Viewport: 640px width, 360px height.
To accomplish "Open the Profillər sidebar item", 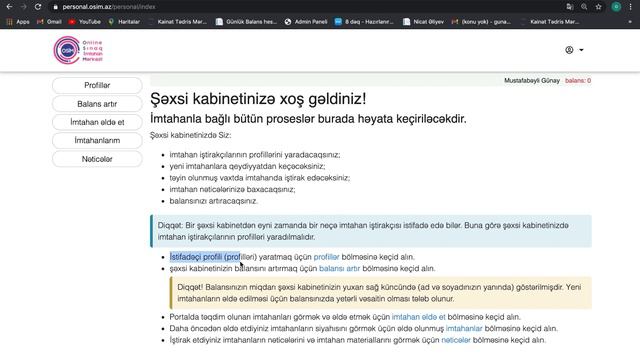I will click(x=97, y=85).
